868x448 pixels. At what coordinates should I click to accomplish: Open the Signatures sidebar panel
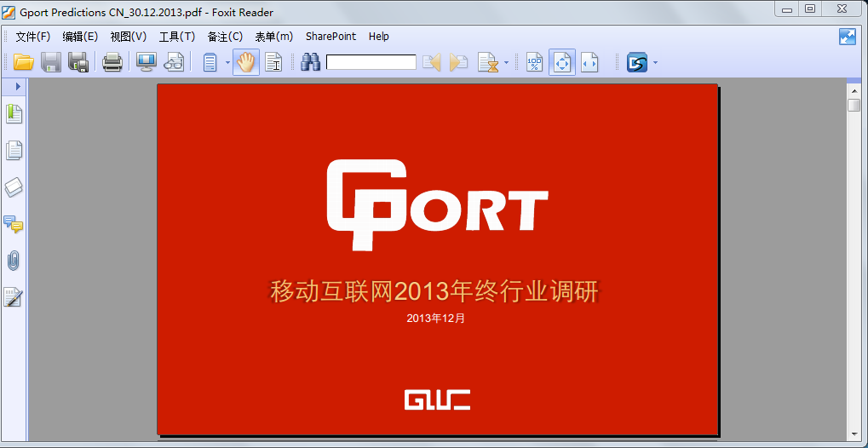coord(14,296)
